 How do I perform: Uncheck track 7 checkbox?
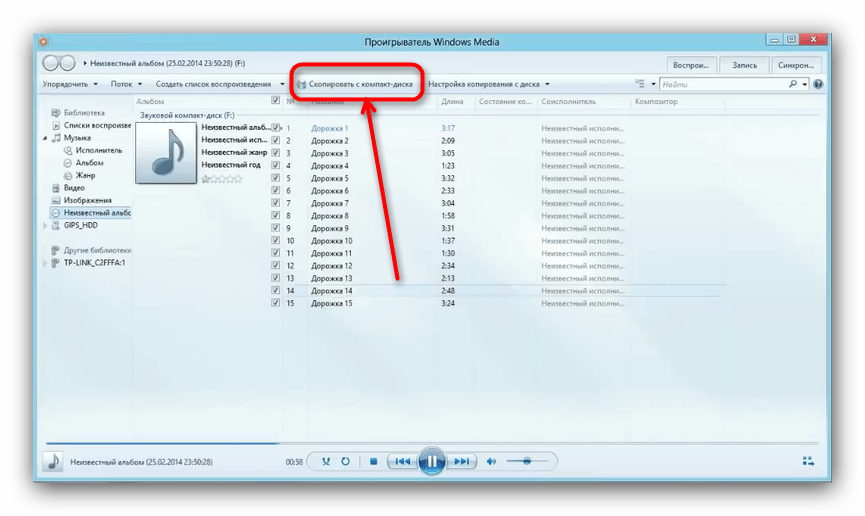click(275, 203)
